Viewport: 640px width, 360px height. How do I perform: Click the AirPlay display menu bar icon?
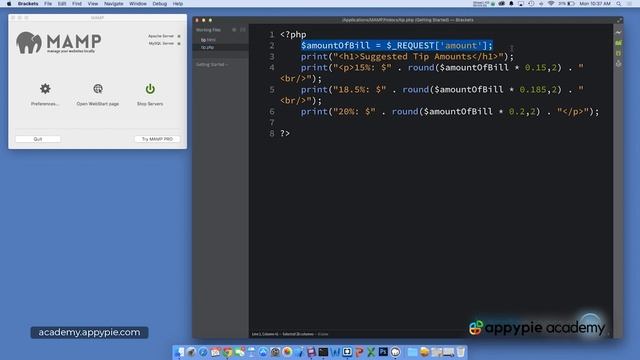coord(521,4)
